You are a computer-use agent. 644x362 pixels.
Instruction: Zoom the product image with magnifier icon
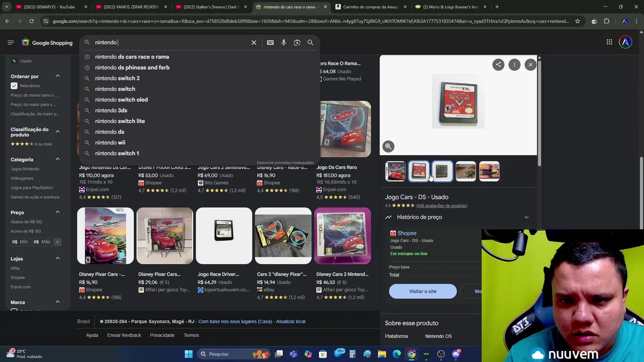tap(388, 146)
